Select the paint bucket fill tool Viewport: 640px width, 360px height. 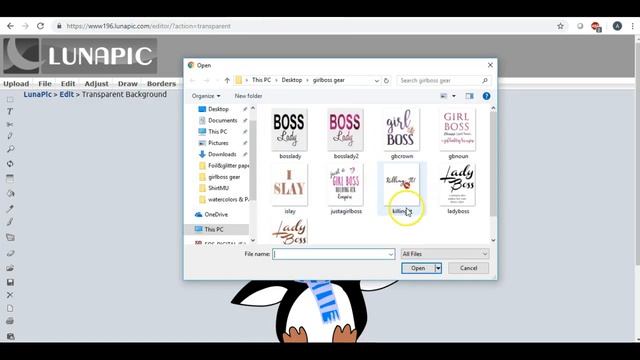(x=10, y=193)
